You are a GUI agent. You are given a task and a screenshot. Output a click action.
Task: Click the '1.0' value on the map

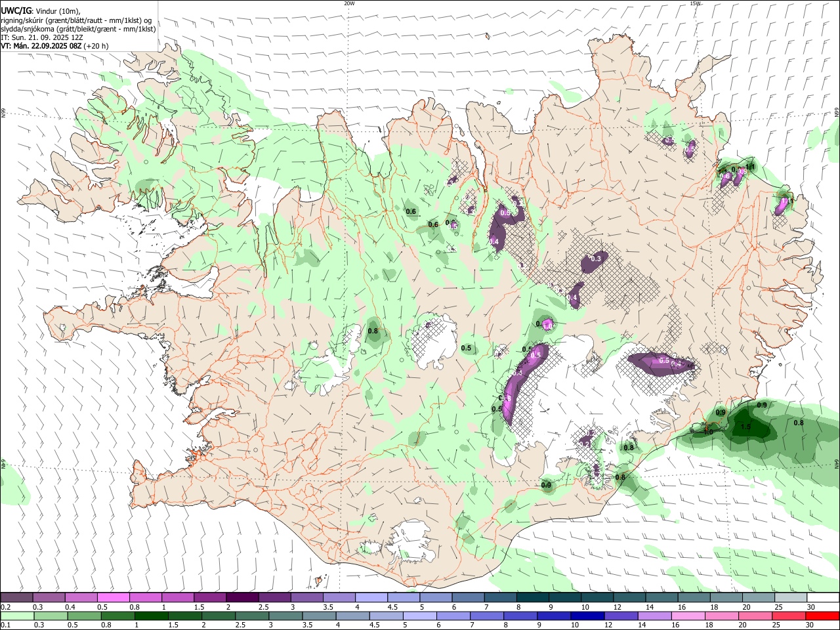click(x=708, y=432)
